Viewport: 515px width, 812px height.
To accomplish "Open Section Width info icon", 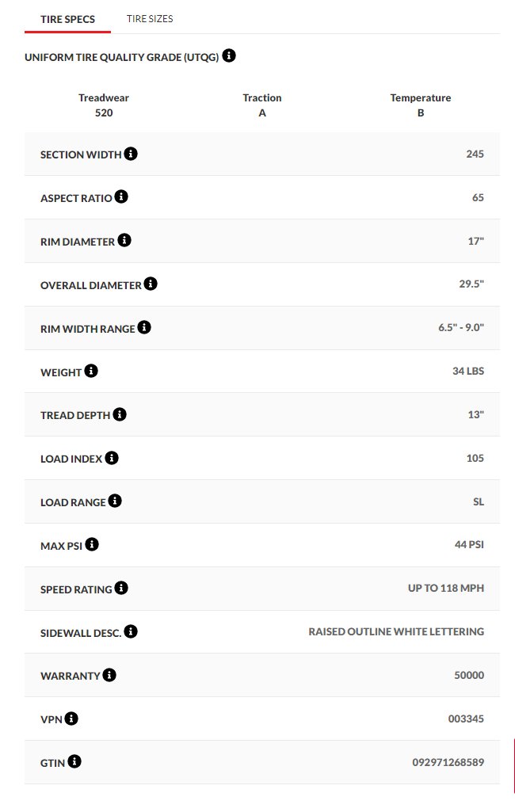I will point(131,153).
